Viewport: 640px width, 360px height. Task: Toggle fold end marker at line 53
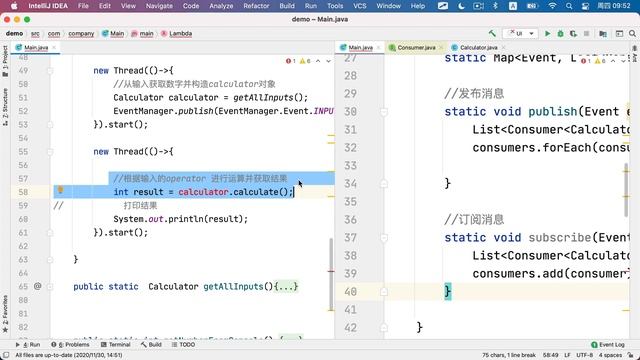click(x=50, y=124)
